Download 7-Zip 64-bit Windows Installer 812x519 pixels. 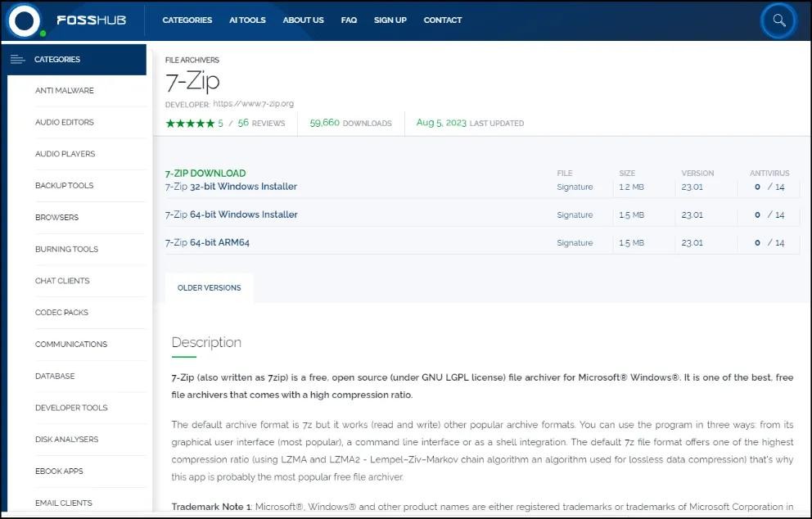pyautogui.click(x=232, y=214)
